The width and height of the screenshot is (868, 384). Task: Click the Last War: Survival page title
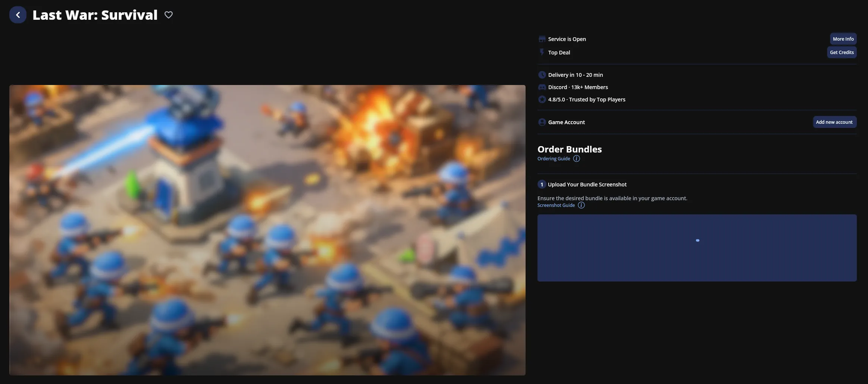[x=95, y=15]
